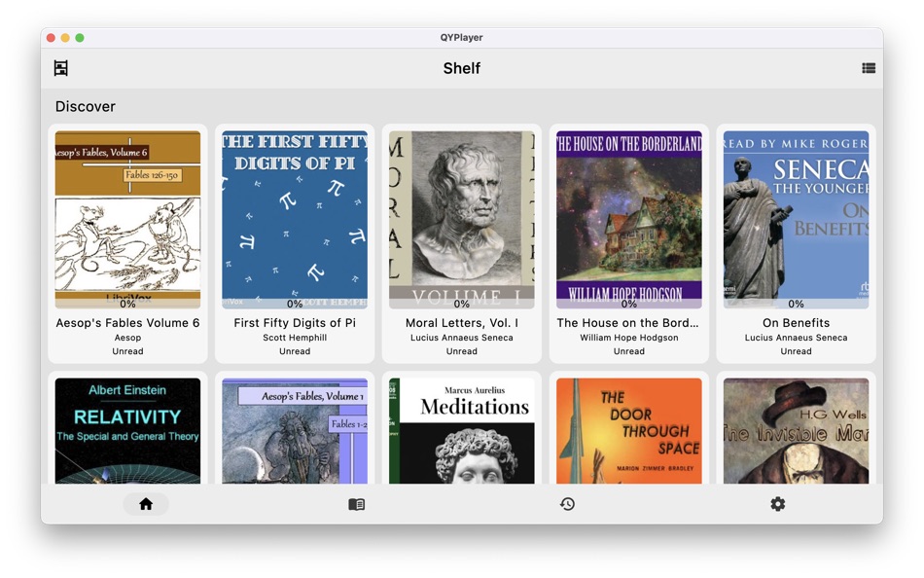The height and width of the screenshot is (578, 924).
Task: Click 'Unread' status under First Fifty Digits of Pi
Action: click(295, 351)
